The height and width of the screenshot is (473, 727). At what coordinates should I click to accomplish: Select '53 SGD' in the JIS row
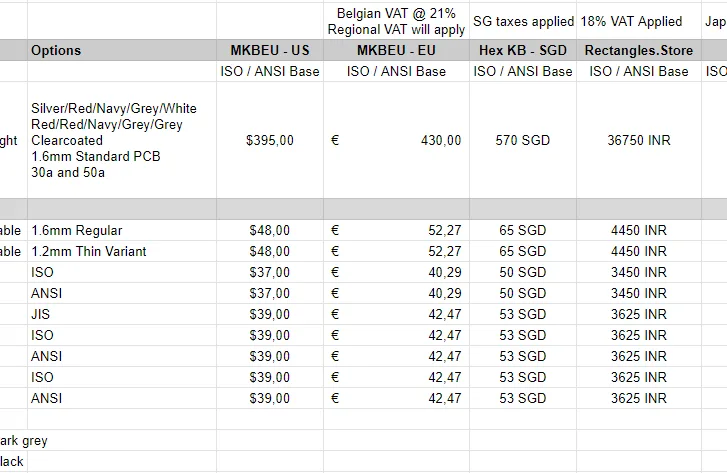click(523, 314)
